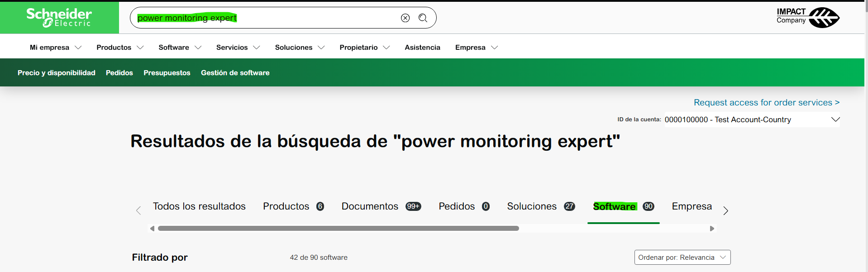The width and height of the screenshot is (868, 272).
Task: Expand the Soluciones navigation menu
Action: (x=300, y=48)
